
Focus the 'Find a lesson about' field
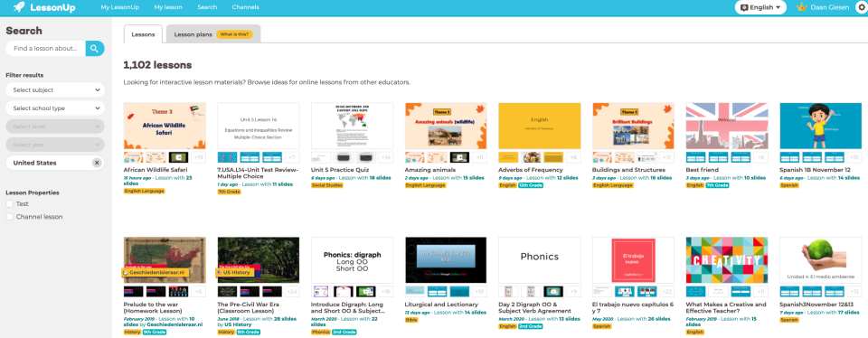pos(45,49)
